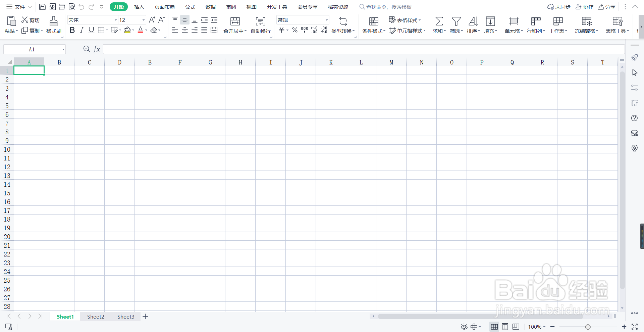Expand Merge and Center (合并居中) dropdown
Viewport: 644px width, 332px height.
click(246, 31)
